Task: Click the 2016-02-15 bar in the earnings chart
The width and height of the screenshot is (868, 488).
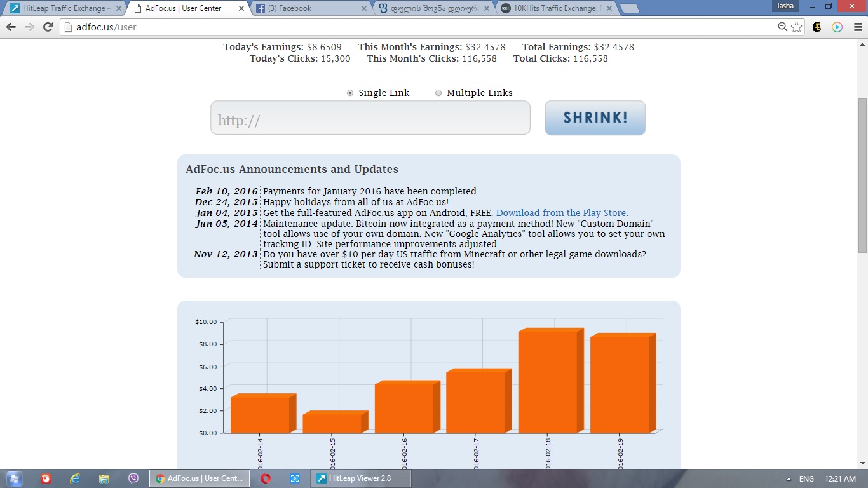Action: click(336, 423)
